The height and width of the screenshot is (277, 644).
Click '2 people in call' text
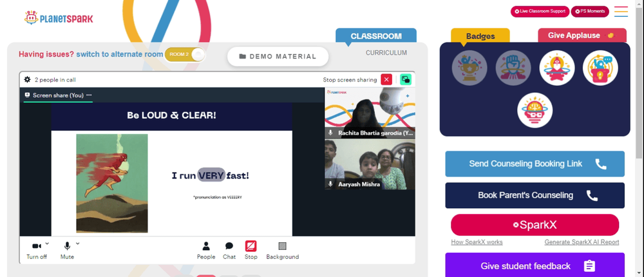tap(55, 80)
